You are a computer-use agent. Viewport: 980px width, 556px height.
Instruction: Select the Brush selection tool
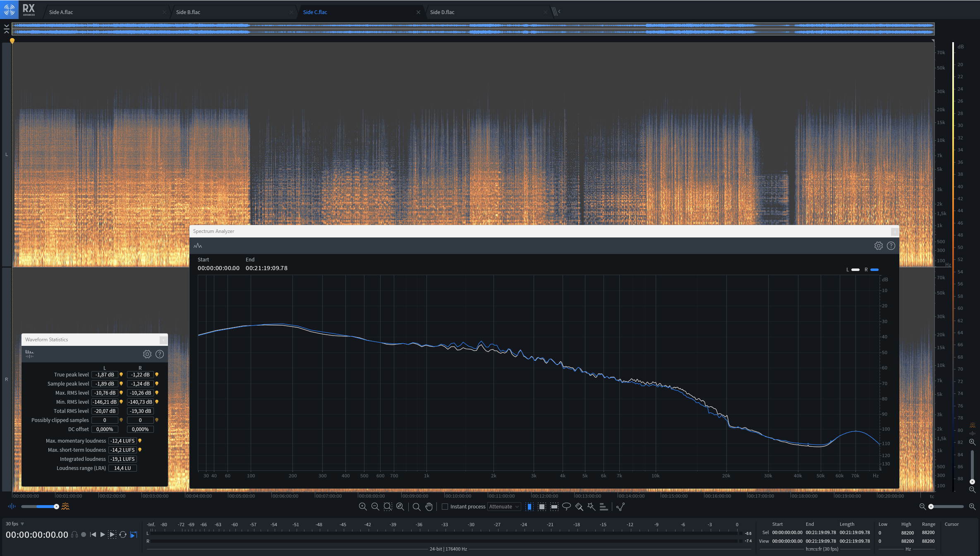(x=579, y=506)
